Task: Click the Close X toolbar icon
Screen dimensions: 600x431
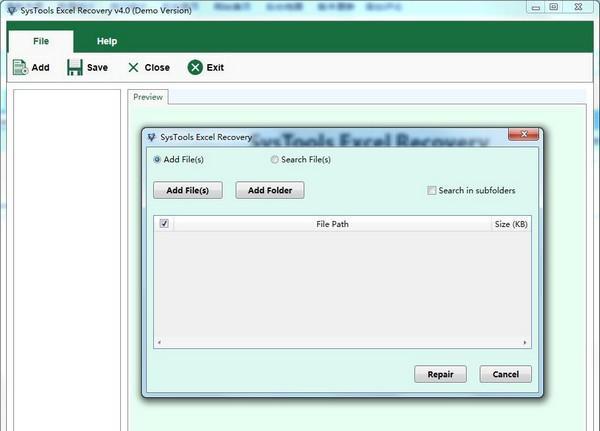Action: click(x=133, y=68)
